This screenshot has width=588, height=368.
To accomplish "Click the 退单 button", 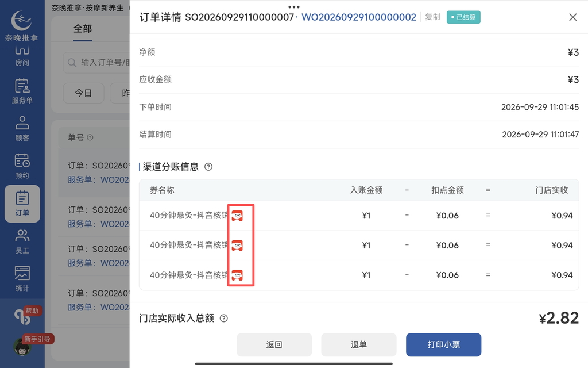I will point(359,345).
